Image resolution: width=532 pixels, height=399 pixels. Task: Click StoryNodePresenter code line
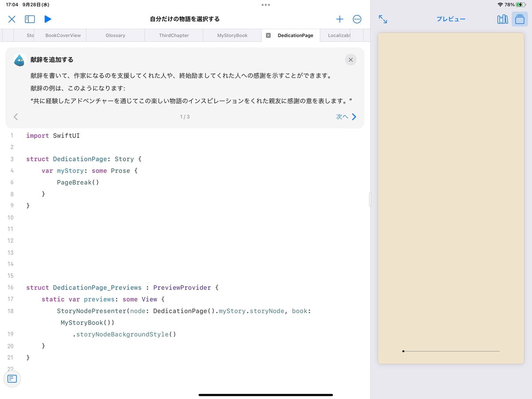[184, 311]
